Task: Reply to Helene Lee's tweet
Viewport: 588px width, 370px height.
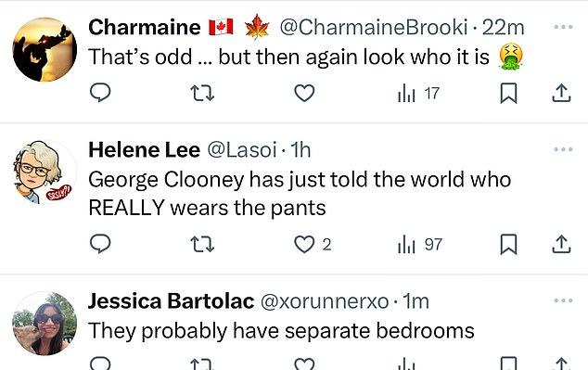Action: pyautogui.click(x=100, y=244)
